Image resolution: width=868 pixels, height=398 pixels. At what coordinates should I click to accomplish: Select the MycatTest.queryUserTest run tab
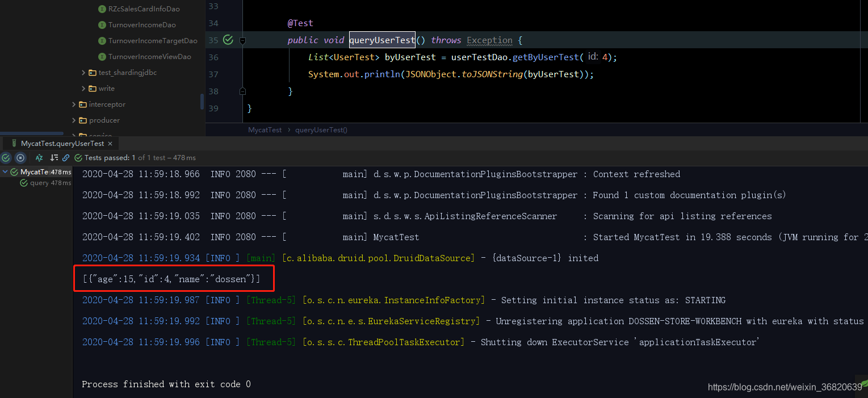pyautogui.click(x=61, y=144)
